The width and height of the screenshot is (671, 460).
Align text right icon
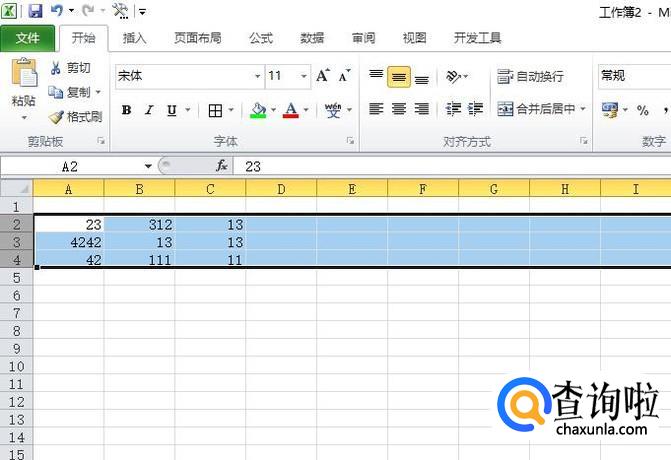click(x=422, y=109)
